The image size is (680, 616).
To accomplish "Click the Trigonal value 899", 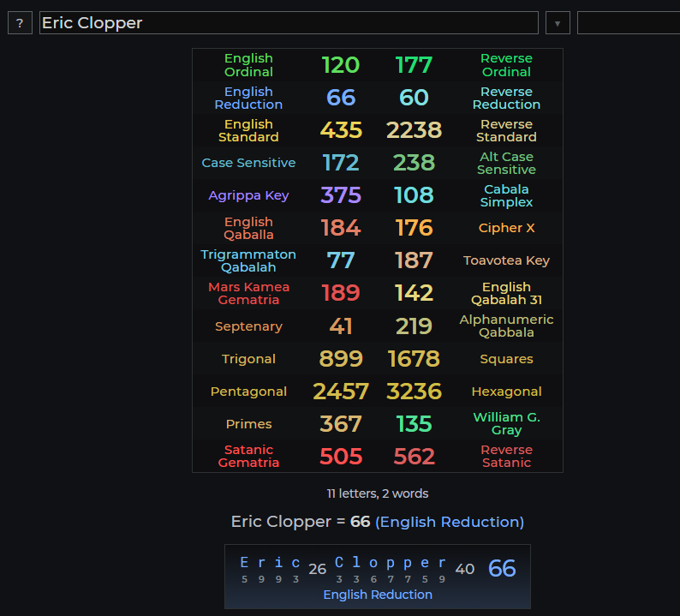I will coord(341,358).
